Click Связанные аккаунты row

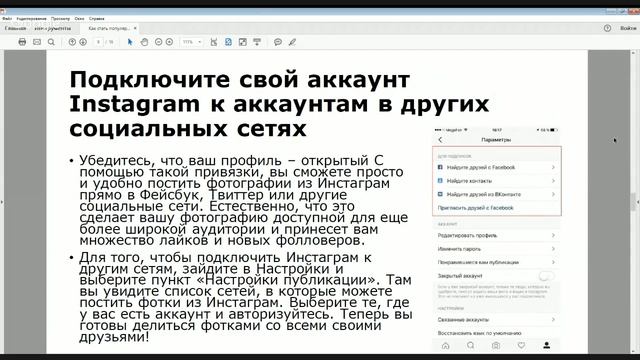(x=496, y=320)
